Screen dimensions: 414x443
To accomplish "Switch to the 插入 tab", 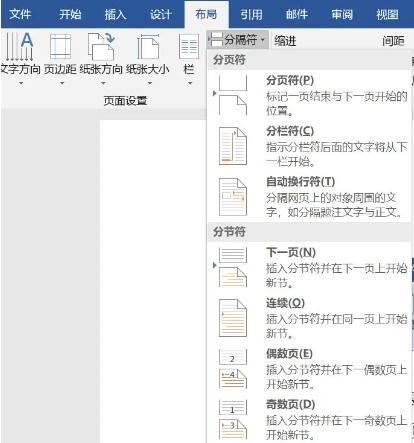I will coord(115,14).
